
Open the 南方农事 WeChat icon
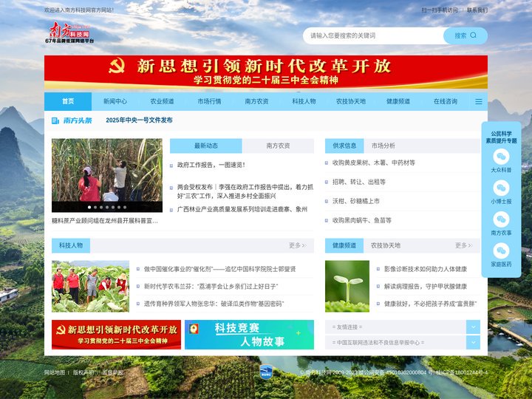coord(501,219)
